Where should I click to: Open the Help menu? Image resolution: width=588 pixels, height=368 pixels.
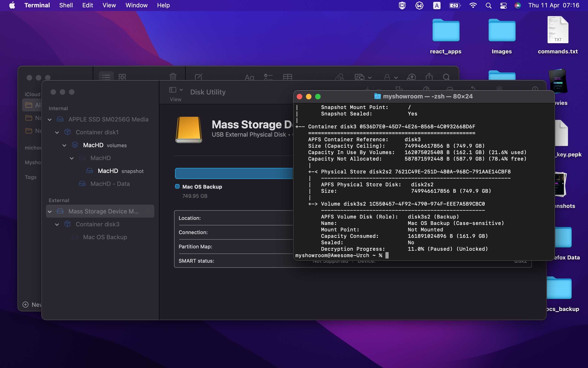[x=163, y=5]
